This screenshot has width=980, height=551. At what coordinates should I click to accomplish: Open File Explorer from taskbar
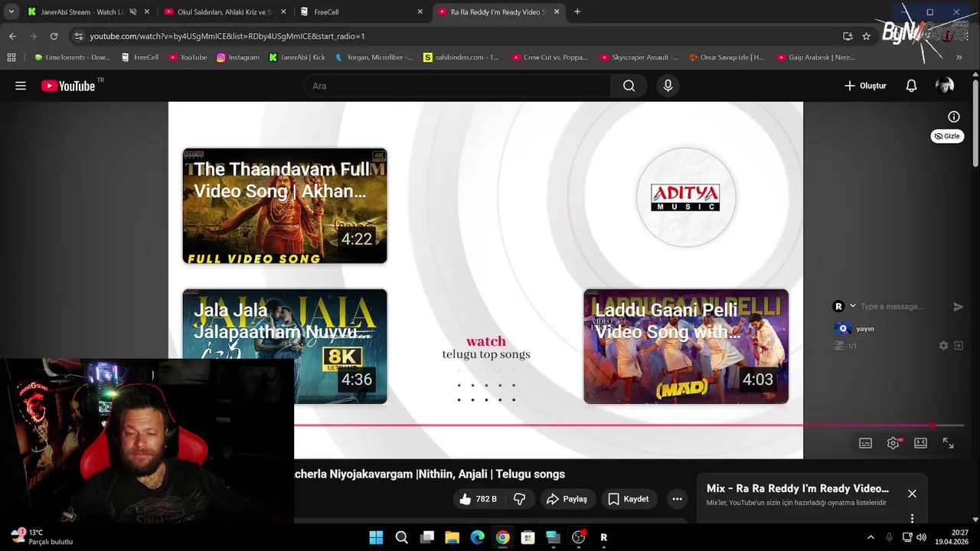pyautogui.click(x=452, y=537)
